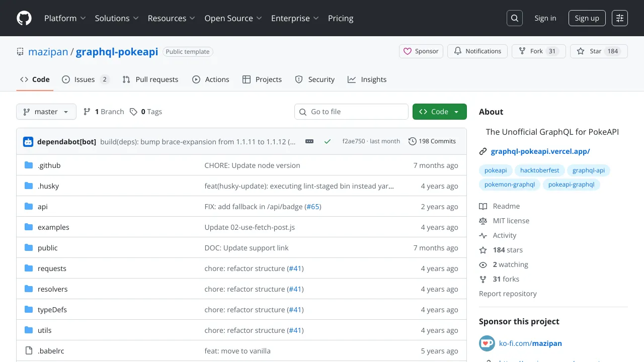Click the repository template icon
This screenshot has height=362, width=644.
[x=20, y=51]
